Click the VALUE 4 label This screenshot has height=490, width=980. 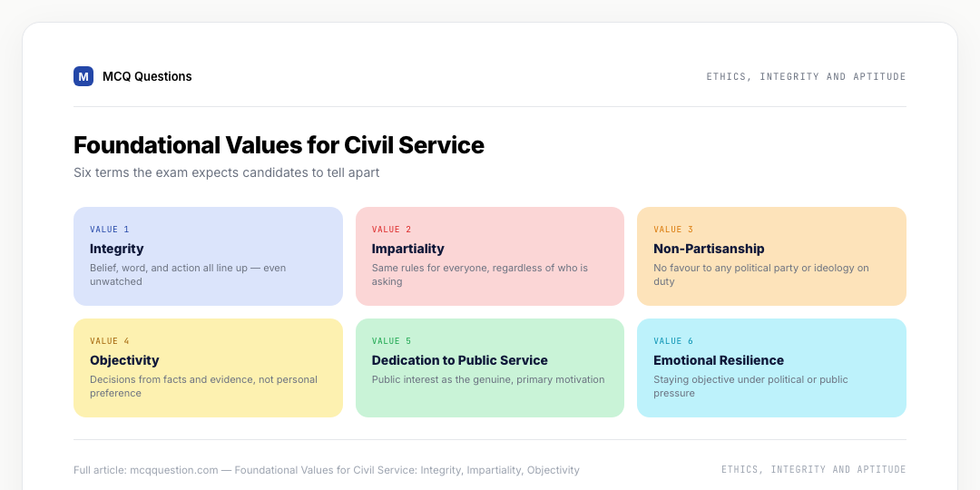[x=110, y=341]
